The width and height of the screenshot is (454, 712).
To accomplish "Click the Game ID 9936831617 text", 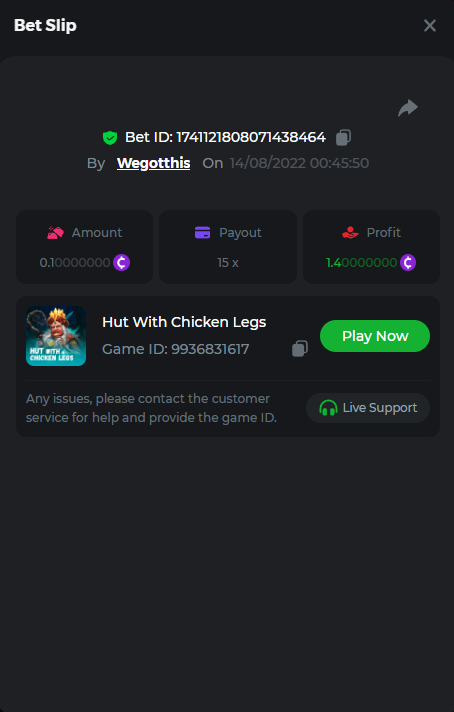I will coord(175,349).
